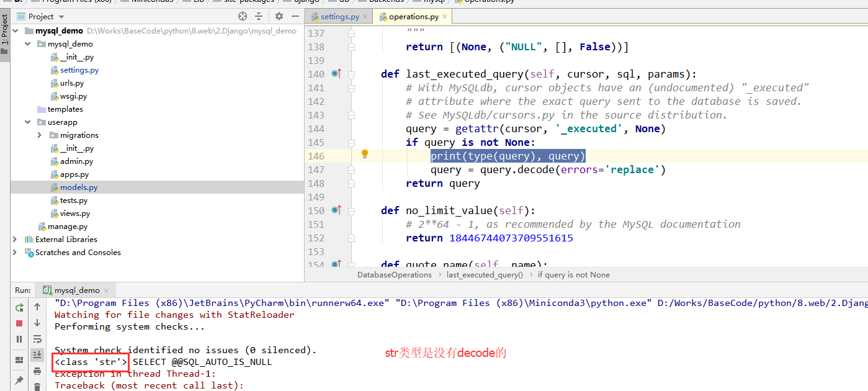Click the restore layout icon in Run panel
The width and height of the screenshot is (868, 391).
point(19,359)
